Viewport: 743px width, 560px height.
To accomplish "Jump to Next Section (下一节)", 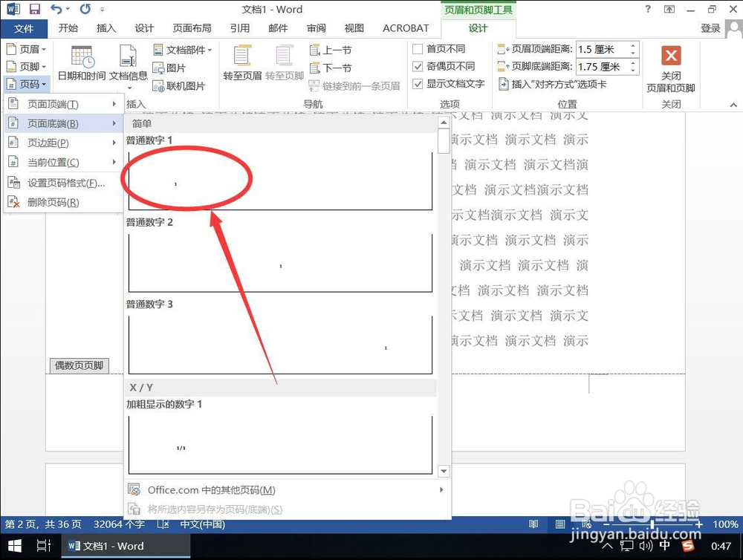I will (331, 68).
